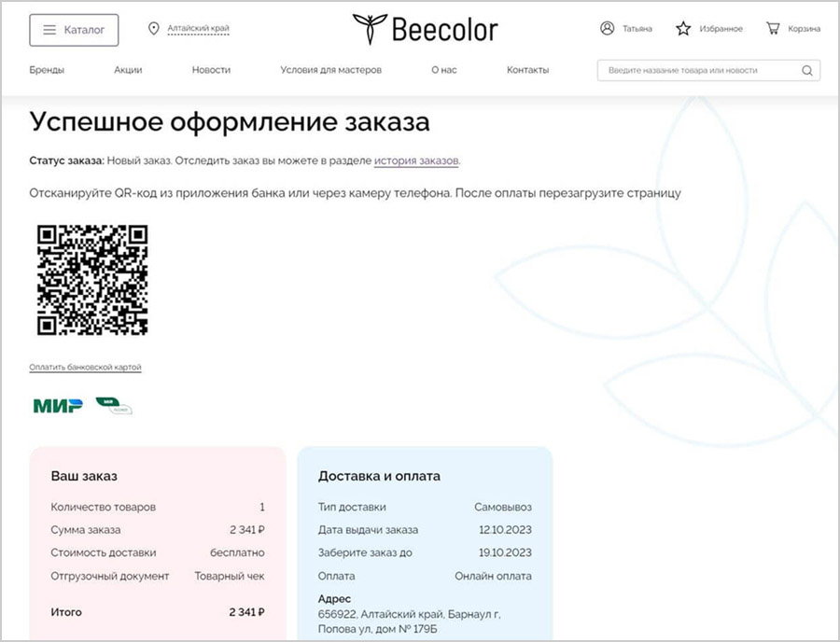Click the МИР payment logo

coord(58,406)
